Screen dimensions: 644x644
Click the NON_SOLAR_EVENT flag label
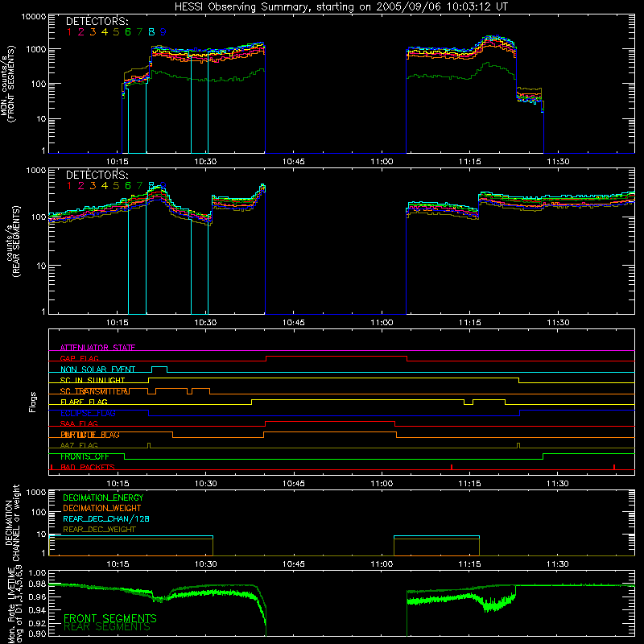tap(97, 369)
